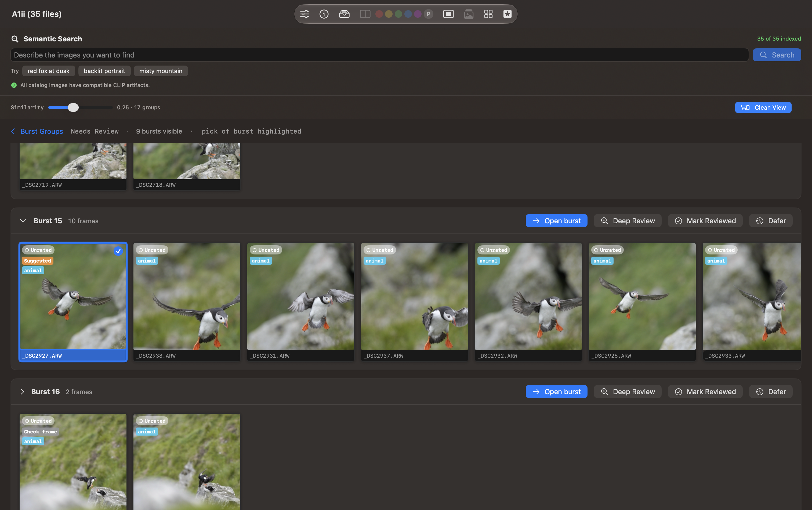Click the '10 frames' count for Burst 15
812x510 pixels.
(x=83, y=221)
